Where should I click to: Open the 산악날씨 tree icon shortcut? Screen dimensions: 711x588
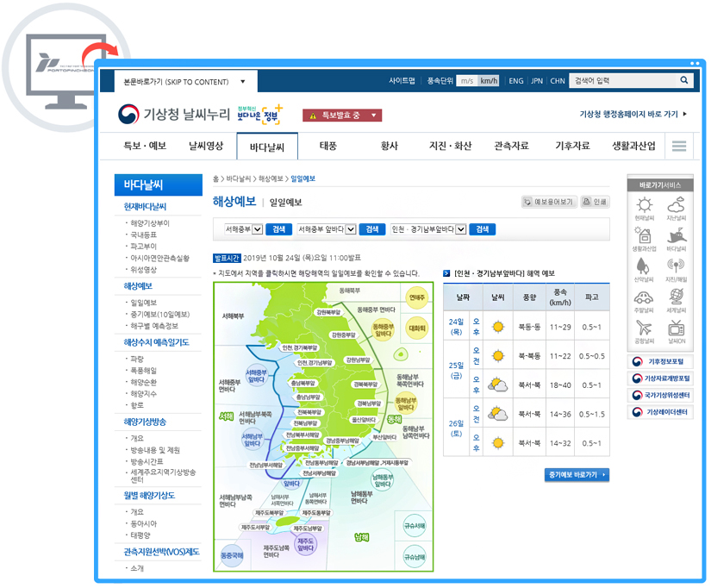[643, 266]
